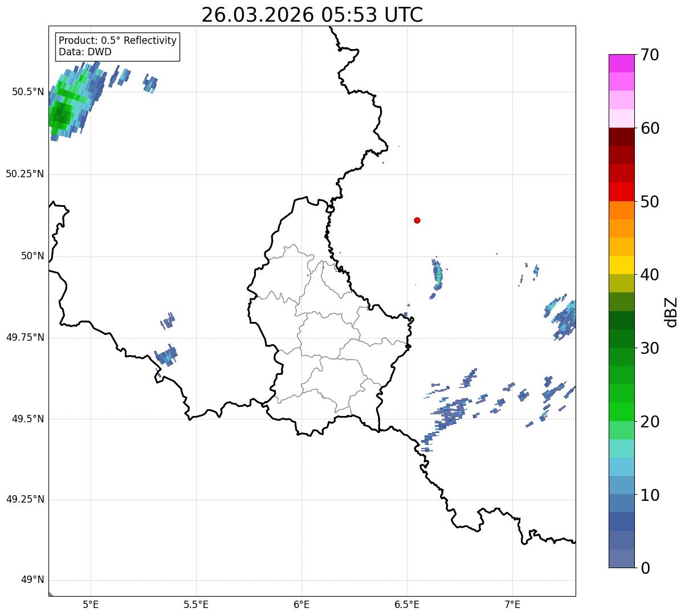The width and height of the screenshot is (685, 616).
Task: Click the dBZ colorbar axis label
Action: (x=671, y=311)
